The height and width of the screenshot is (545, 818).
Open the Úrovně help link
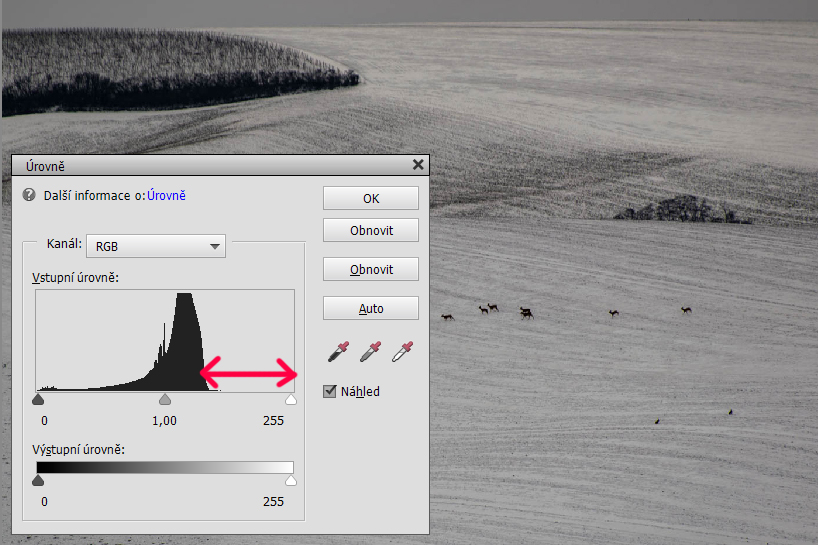click(166, 196)
